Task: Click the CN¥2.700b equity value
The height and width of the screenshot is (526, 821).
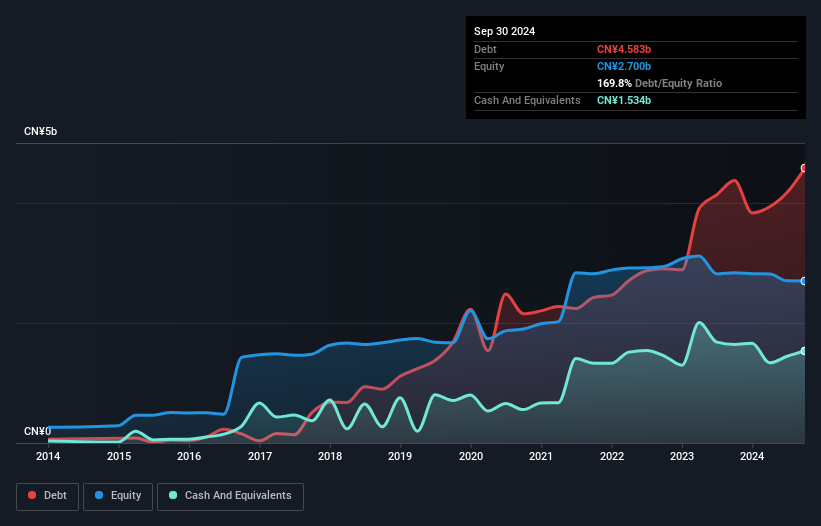Action: [x=624, y=66]
